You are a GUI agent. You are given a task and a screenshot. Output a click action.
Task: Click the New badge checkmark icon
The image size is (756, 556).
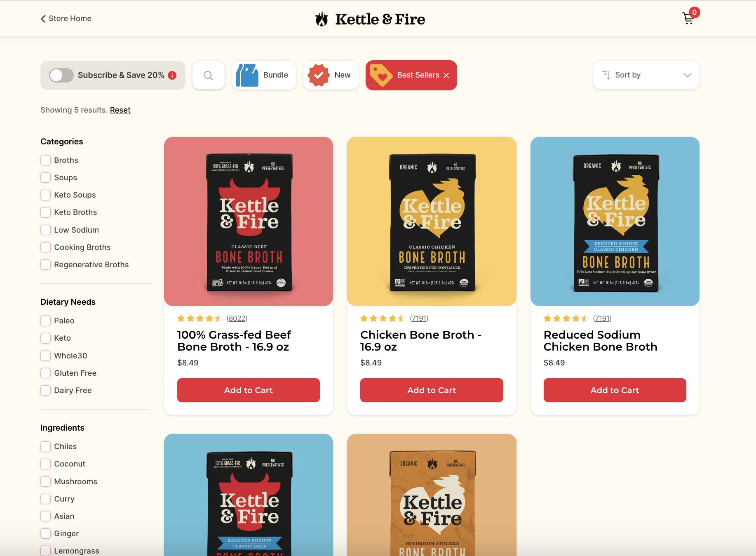pyautogui.click(x=319, y=75)
